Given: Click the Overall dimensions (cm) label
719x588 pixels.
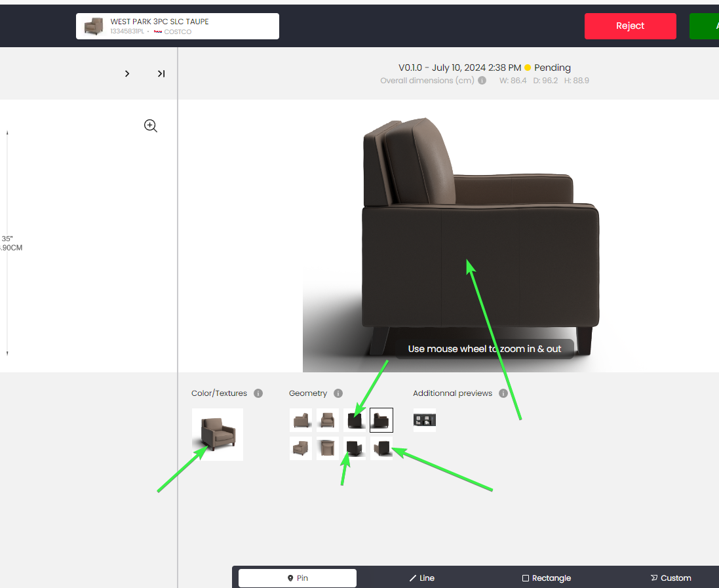Looking at the screenshot, I should 427,80.
